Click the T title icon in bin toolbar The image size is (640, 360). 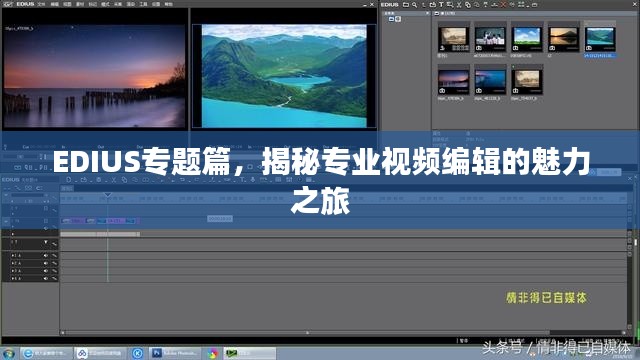point(441,4)
